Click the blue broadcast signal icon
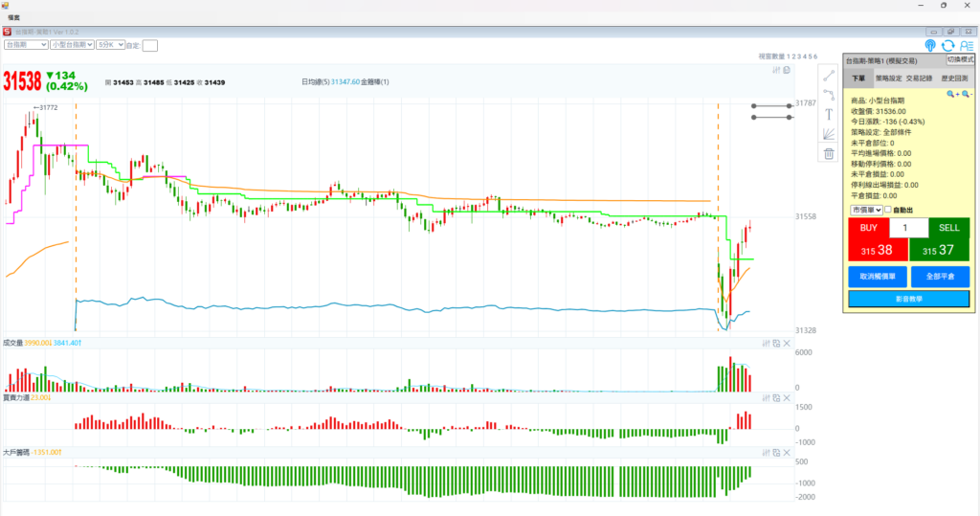This screenshot has width=980, height=516. tap(930, 45)
